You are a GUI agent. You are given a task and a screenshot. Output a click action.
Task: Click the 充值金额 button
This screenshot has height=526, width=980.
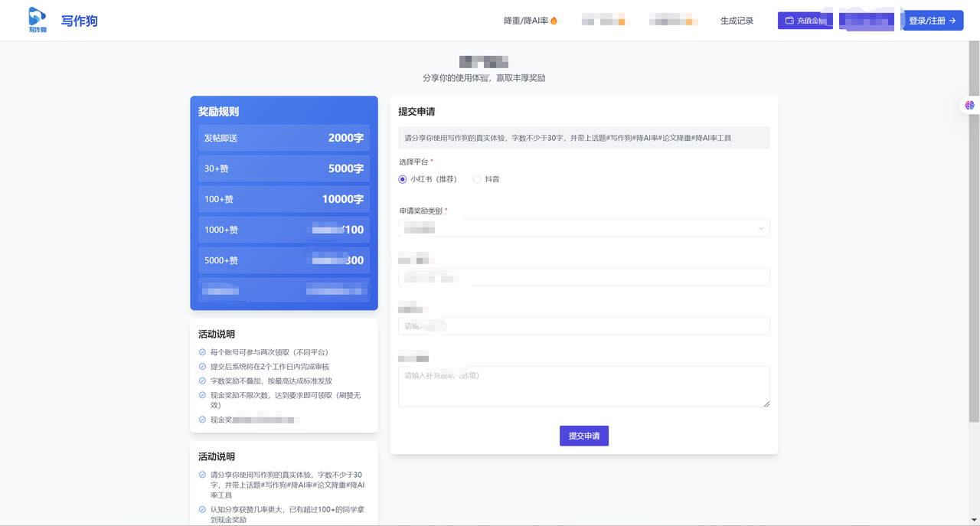point(805,21)
